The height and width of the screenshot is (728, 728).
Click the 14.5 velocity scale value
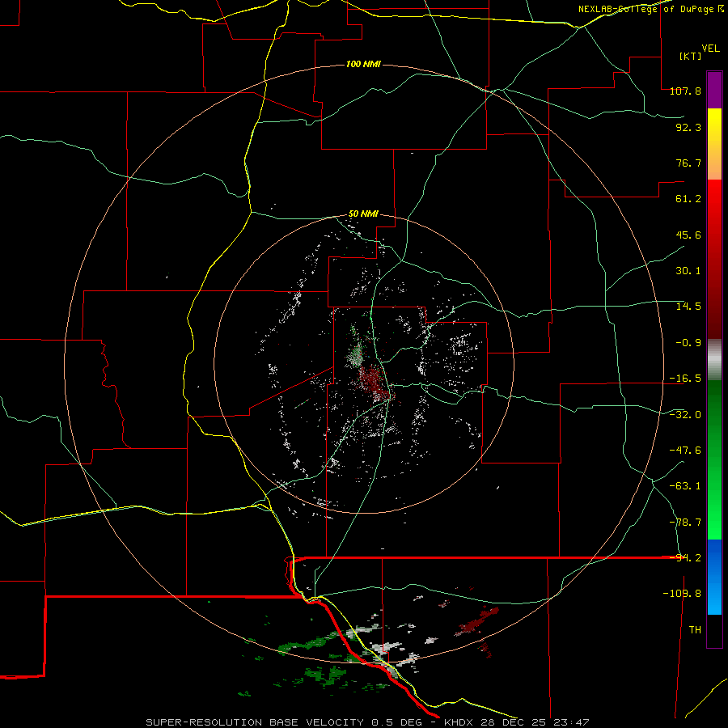click(688, 307)
